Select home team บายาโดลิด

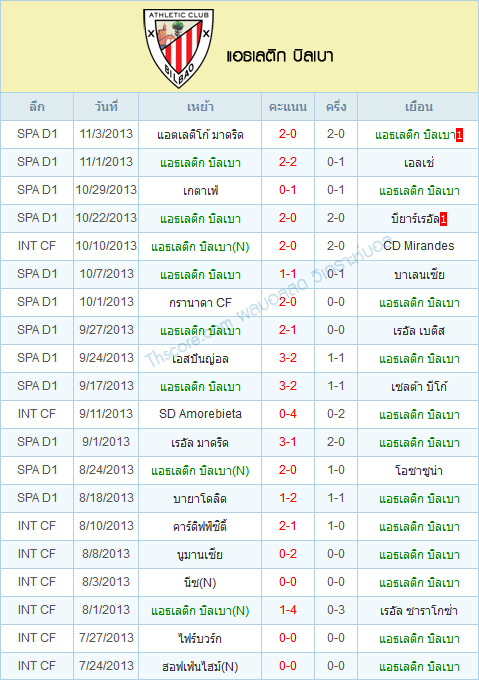tap(200, 498)
